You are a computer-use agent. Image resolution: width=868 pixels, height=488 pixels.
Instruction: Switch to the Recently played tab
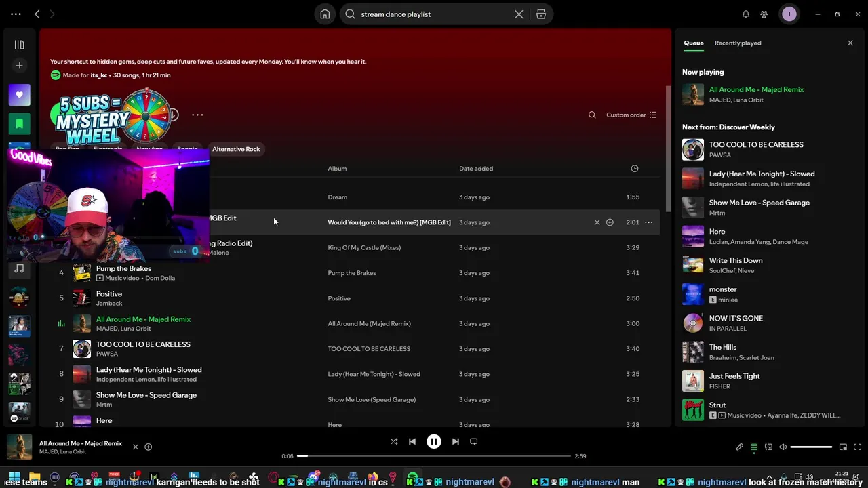(x=738, y=43)
